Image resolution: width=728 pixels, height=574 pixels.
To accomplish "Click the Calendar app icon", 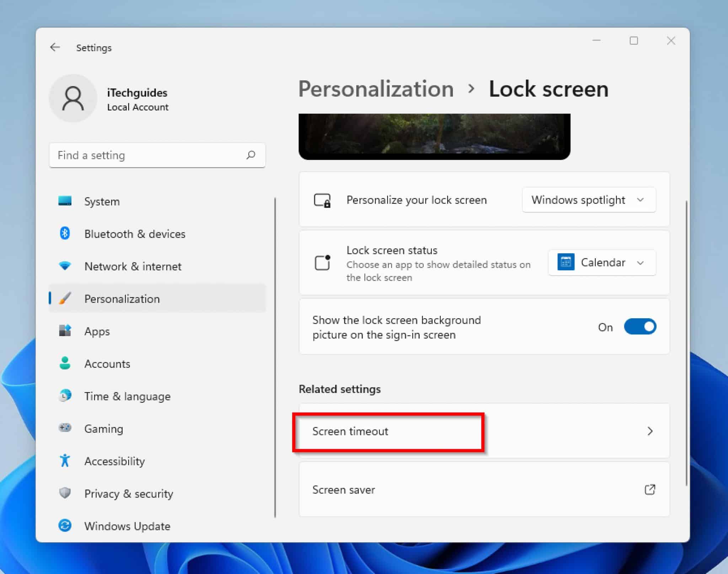I will [x=566, y=262].
